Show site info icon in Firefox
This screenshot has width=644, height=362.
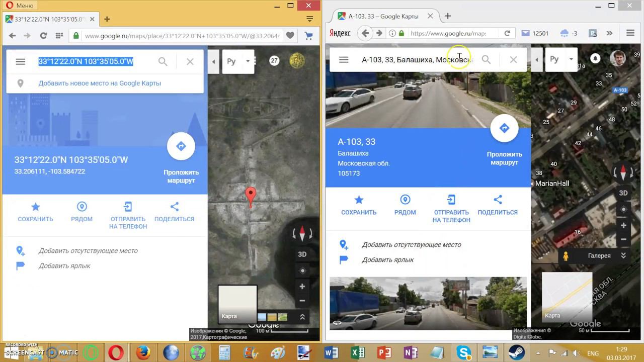(392, 33)
